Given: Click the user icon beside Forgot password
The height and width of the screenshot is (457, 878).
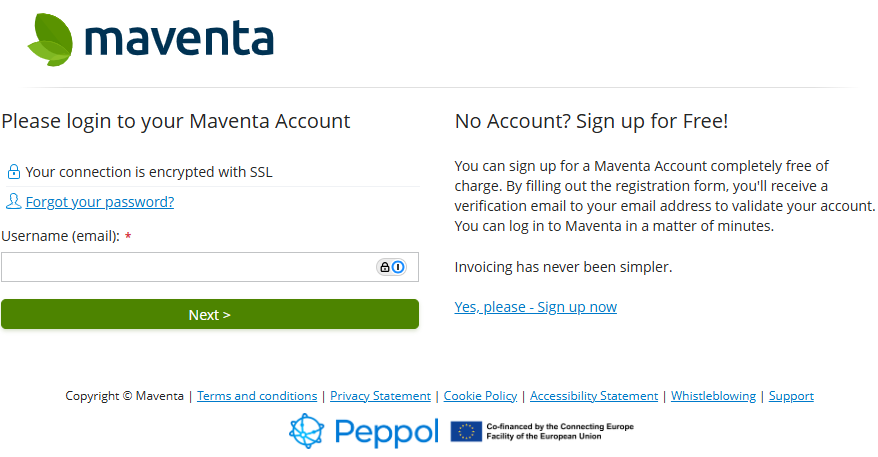Looking at the screenshot, I should [13, 201].
